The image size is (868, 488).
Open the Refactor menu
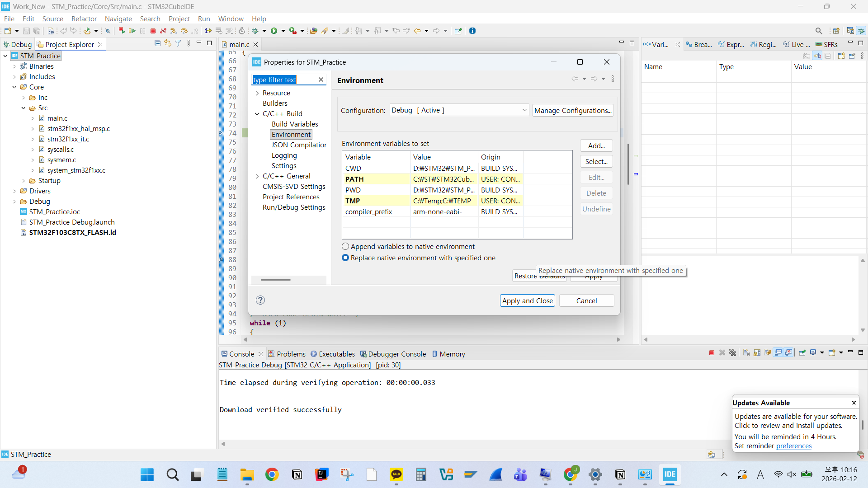click(84, 19)
